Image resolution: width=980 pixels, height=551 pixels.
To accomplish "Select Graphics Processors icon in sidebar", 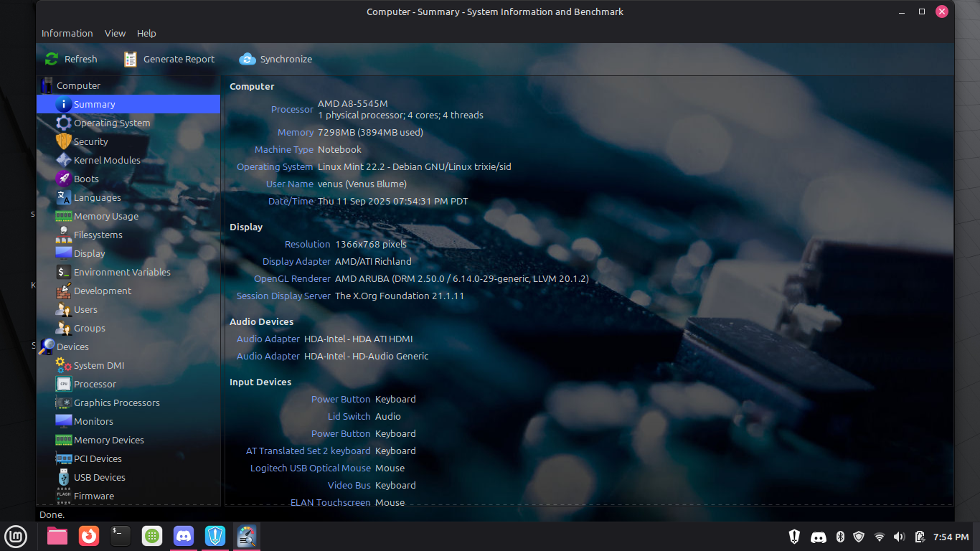I will [64, 402].
